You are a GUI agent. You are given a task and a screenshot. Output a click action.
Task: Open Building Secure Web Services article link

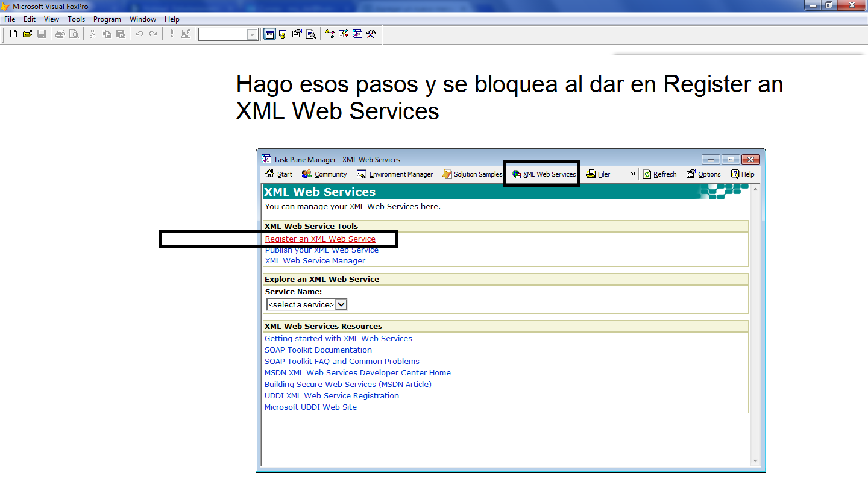pos(348,385)
